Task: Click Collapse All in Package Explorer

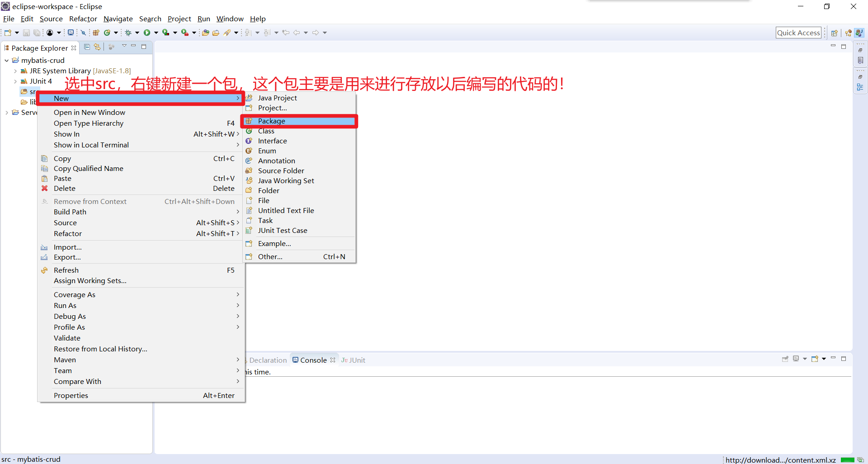Action: pos(87,47)
